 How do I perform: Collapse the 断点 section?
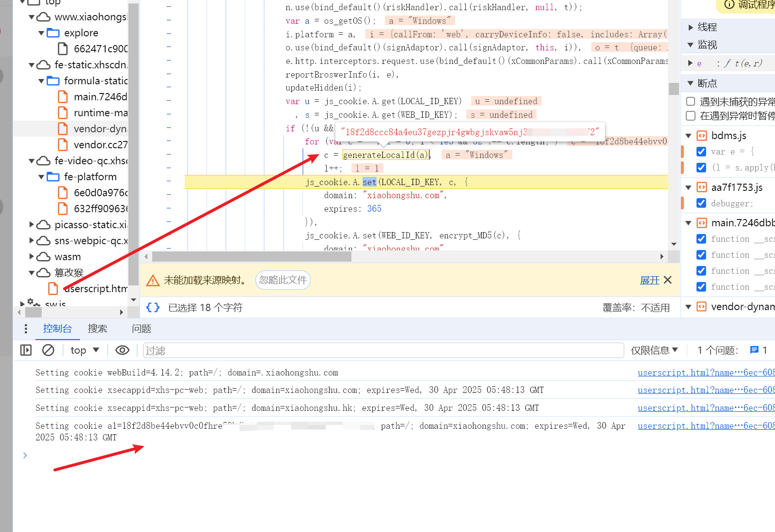(691, 83)
